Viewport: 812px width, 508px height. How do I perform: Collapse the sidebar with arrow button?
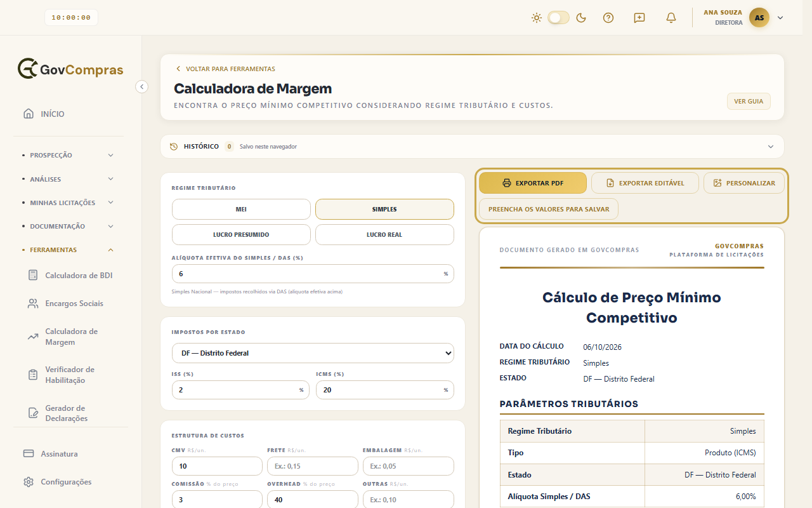(142, 86)
